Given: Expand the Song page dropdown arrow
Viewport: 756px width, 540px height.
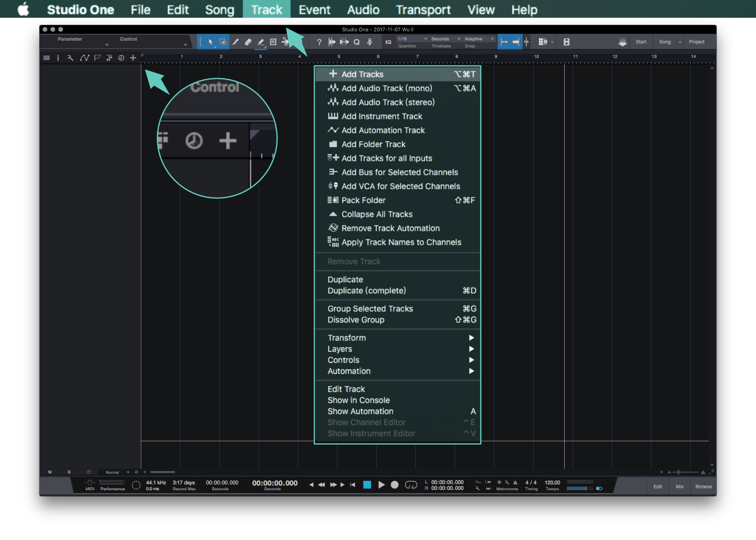Looking at the screenshot, I should (x=680, y=42).
